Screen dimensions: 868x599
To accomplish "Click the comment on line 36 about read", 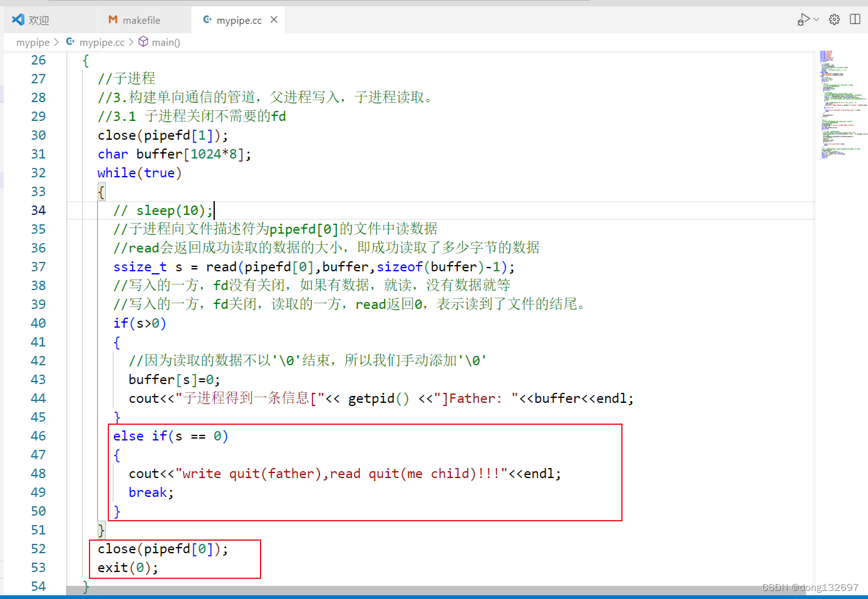I will (x=326, y=247).
